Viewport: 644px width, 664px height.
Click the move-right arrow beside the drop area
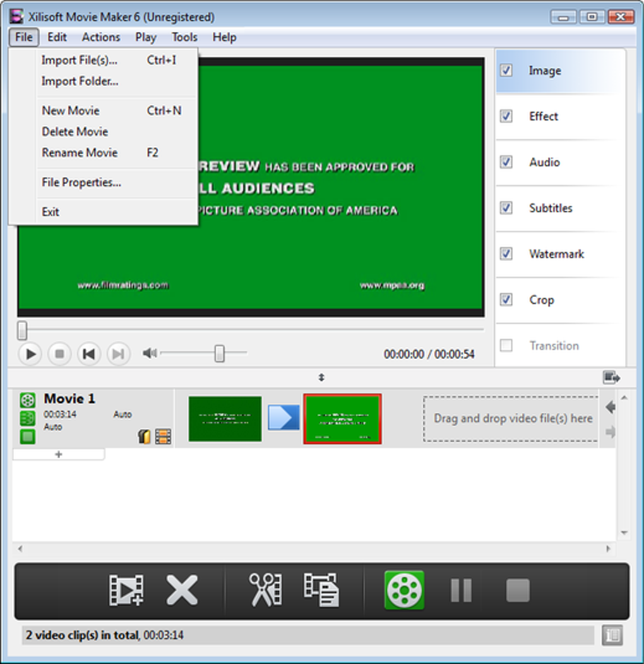pyautogui.click(x=610, y=432)
